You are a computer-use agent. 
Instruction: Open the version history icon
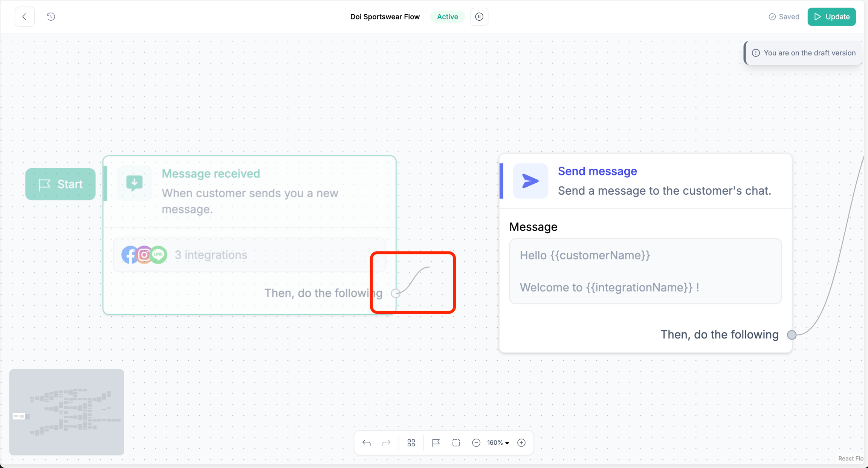51,17
